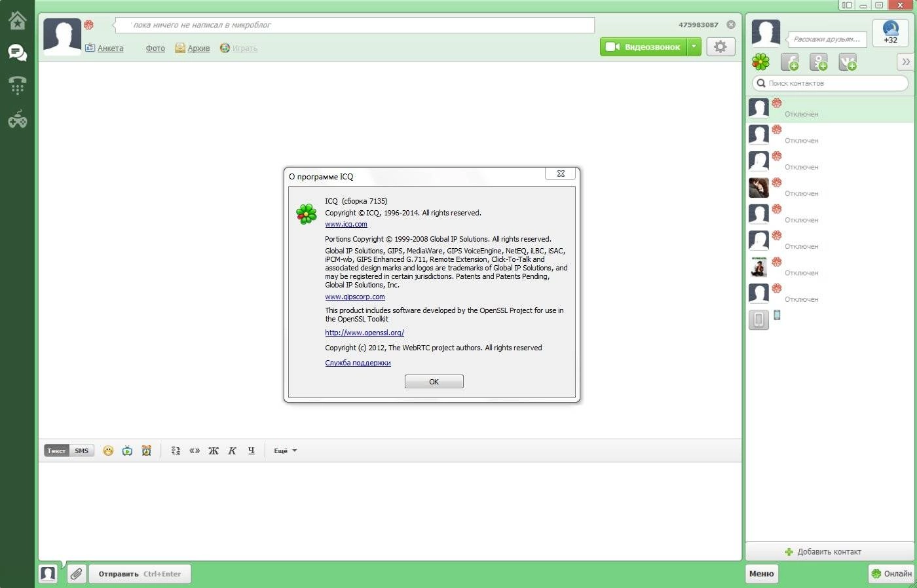This screenshot has width=917, height=588.
Task: Open the Служба поддержки support link
Action: [358, 363]
